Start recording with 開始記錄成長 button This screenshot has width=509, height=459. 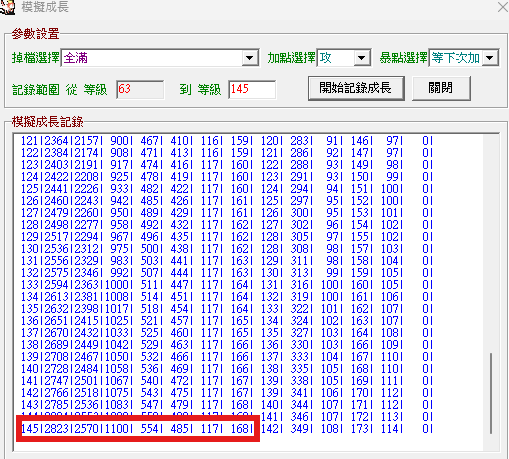pyautogui.click(x=356, y=88)
